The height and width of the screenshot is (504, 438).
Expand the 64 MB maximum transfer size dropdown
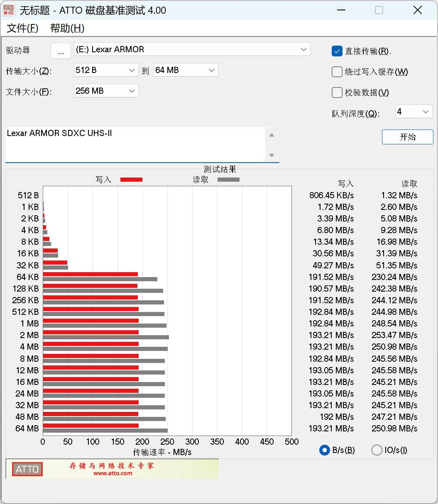[x=186, y=70]
